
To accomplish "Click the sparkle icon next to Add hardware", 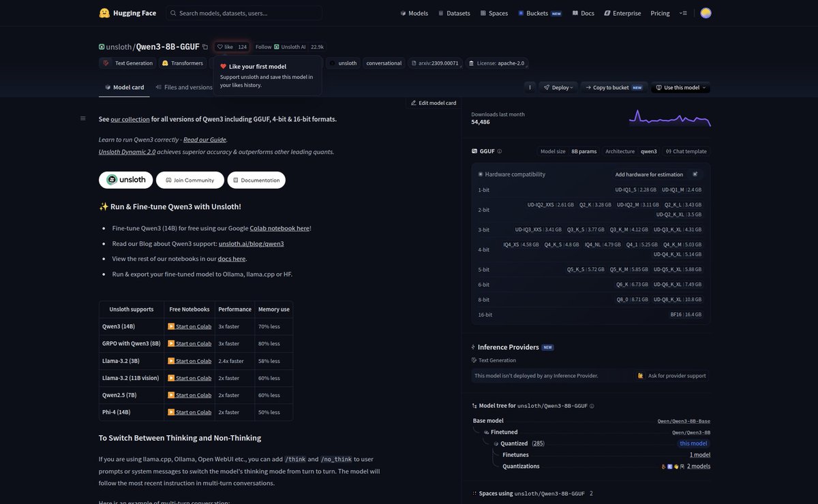I will click(x=695, y=174).
